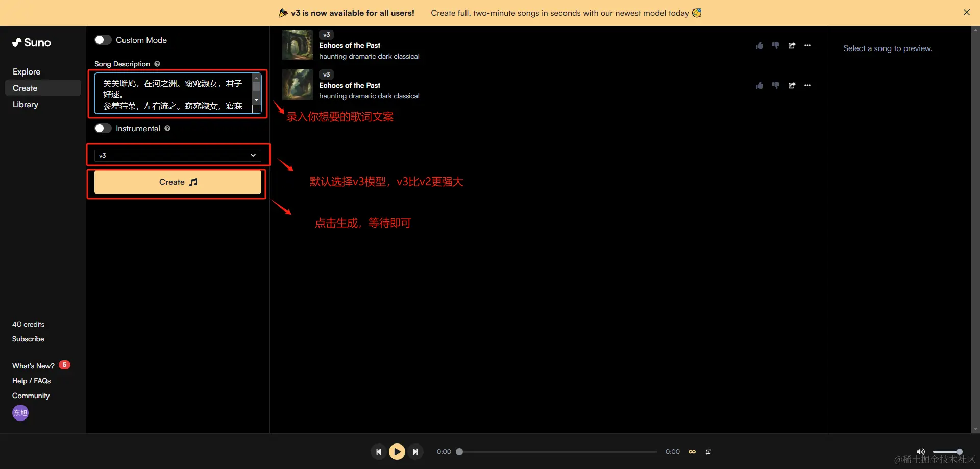Click the v3 tag on first song
The image size is (980, 469).
(x=326, y=35)
